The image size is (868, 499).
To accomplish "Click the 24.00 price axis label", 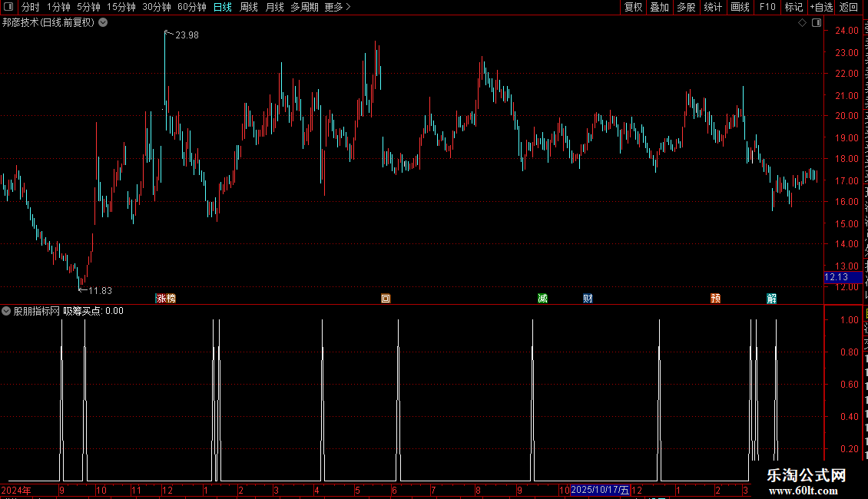I will pyautogui.click(x=847, y=31).
